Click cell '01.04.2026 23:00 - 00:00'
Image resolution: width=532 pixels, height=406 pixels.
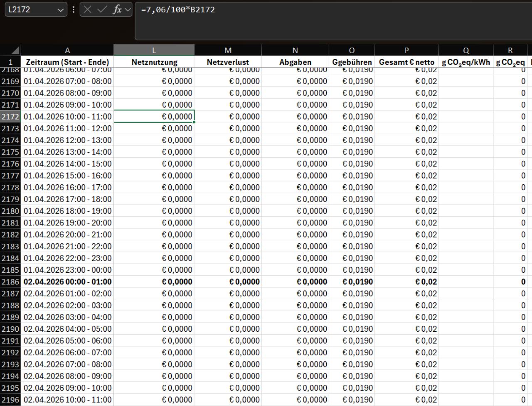(x=67, y=270)
